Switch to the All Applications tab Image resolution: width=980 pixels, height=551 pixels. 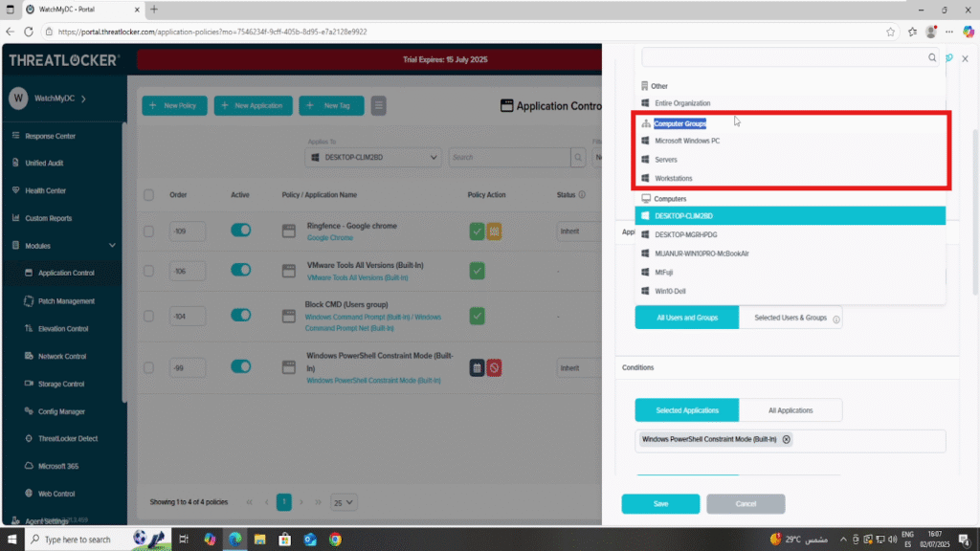(x=791, y=410)
